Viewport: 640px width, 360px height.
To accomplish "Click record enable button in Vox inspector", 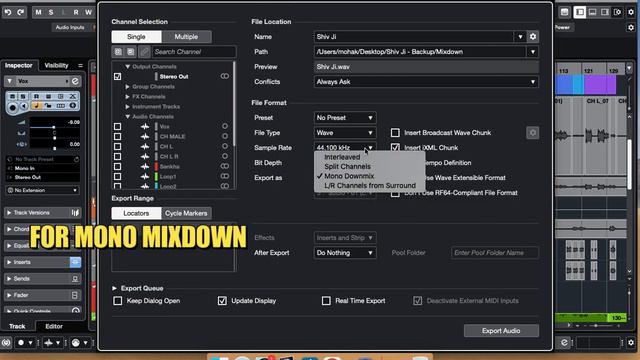I will (x=13, y=107).
